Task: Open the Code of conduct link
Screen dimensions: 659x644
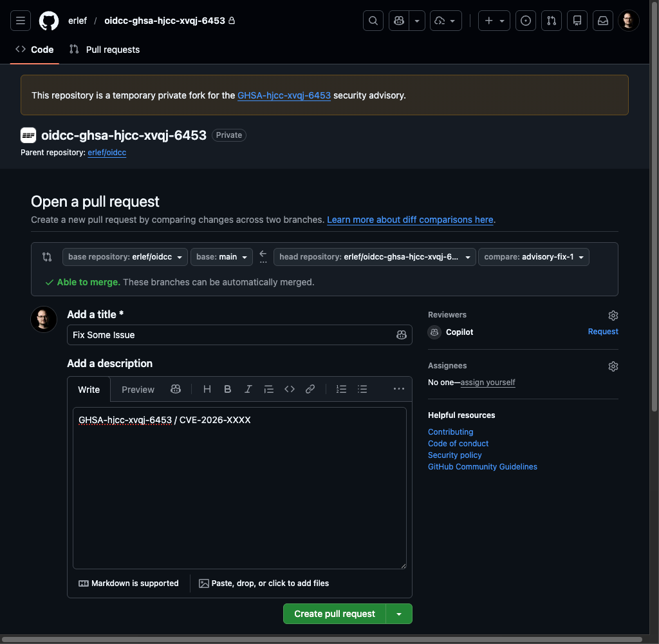Action: pyautogui.click(x=458, y=443)
